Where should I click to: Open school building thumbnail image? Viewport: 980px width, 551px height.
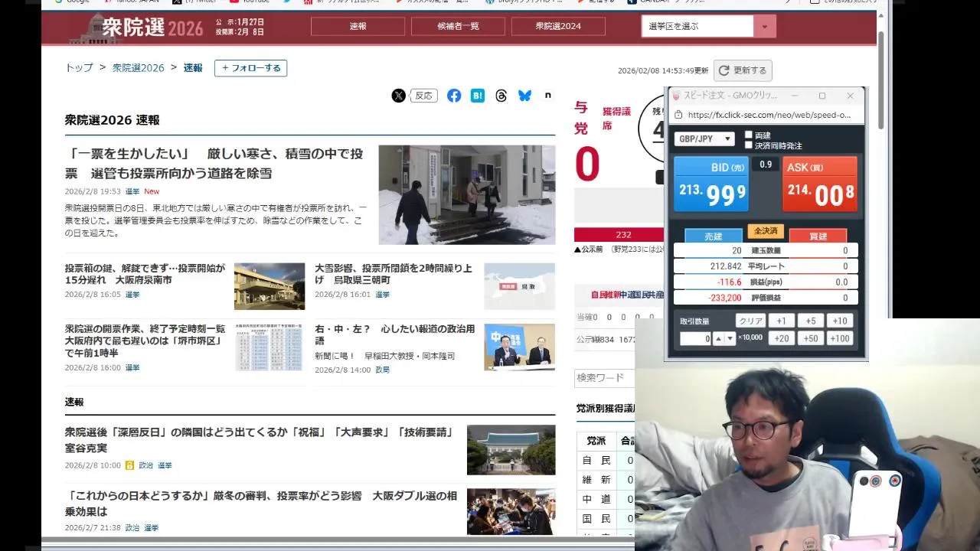269,286
